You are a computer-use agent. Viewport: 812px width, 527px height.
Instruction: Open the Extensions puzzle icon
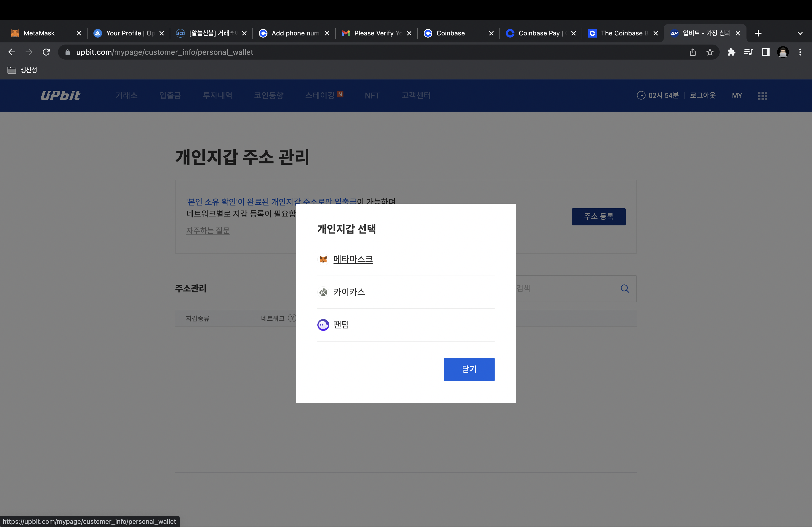(731, 52)
